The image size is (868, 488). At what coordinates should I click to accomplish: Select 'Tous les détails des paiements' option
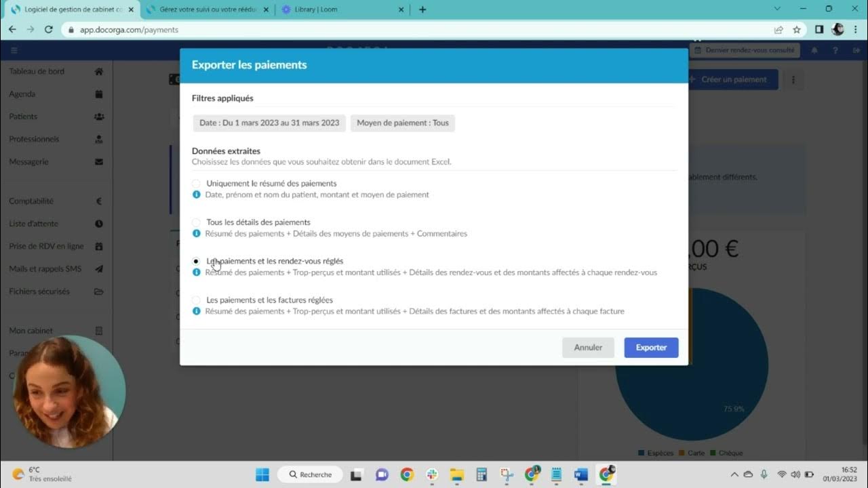tap(196, 222)
